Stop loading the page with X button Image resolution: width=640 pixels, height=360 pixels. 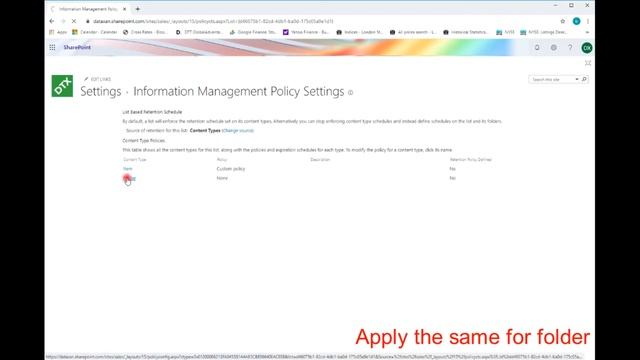[x=74, y=21]
